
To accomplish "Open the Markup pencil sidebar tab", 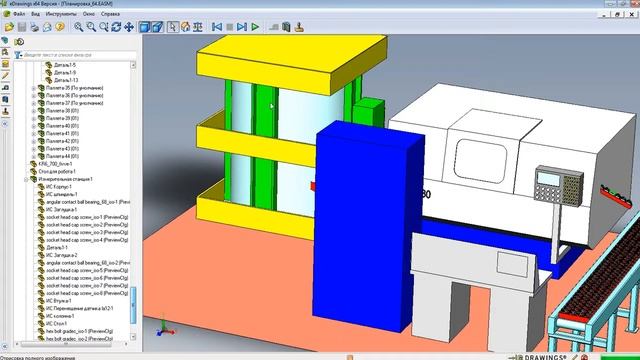I will pos(5,76).
